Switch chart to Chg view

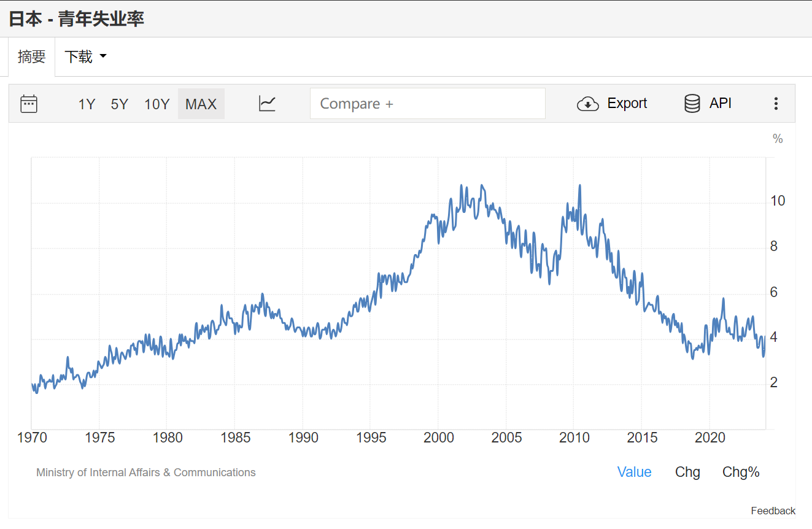click(687, 472)
